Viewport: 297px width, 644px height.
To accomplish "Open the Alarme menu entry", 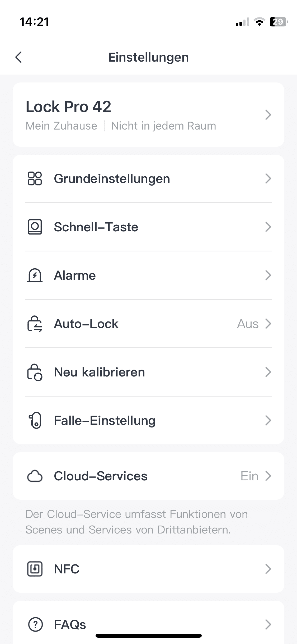I will pyautogui.click(x=75, y=275).
